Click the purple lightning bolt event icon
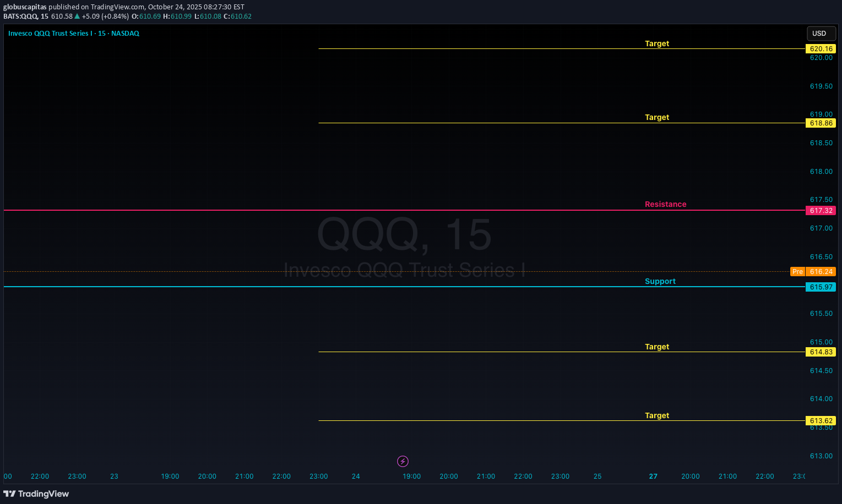 tap(403, 461)
